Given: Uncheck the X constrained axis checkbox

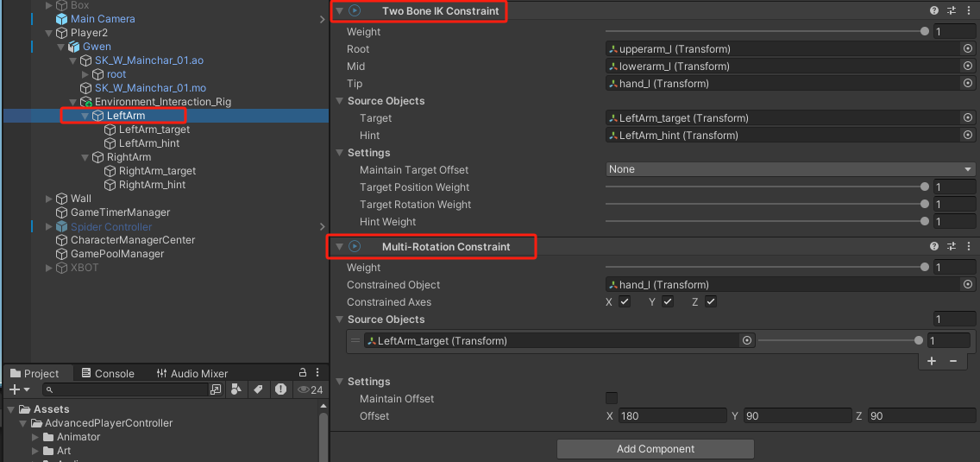Looking at the screenshot, I should click(x=625, y=302).
